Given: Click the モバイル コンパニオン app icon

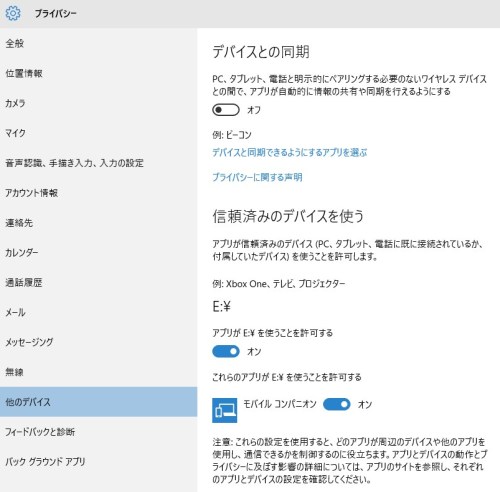Looking at the screenshot, I should [x=225, y=410].
